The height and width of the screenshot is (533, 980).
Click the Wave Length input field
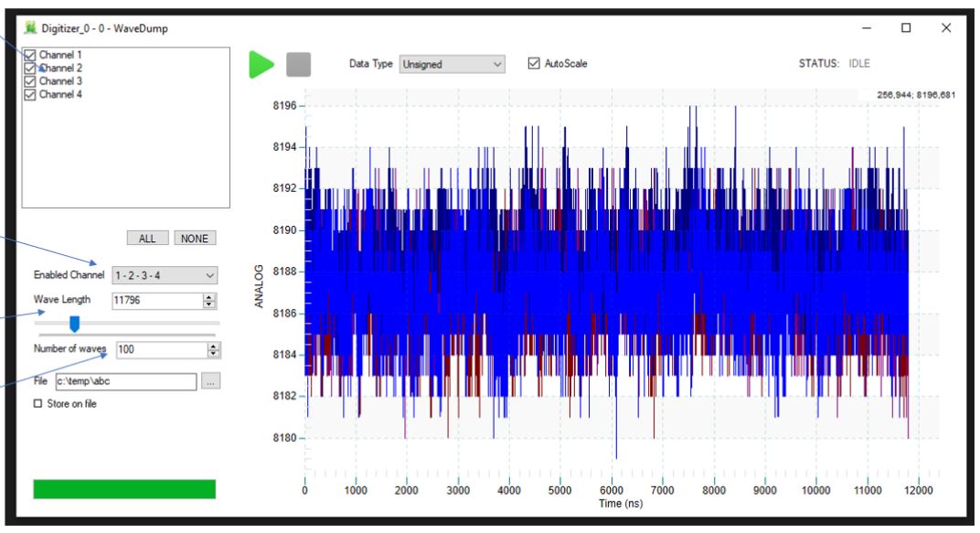pos(157,301)
